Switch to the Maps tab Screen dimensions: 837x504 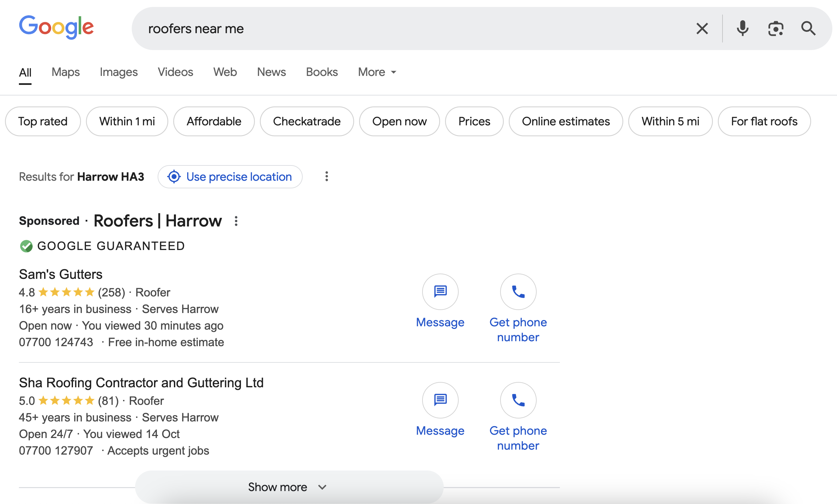point(66,72)
